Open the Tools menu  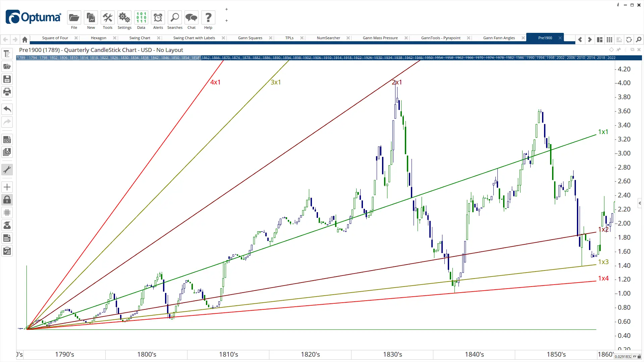[108, 18]
